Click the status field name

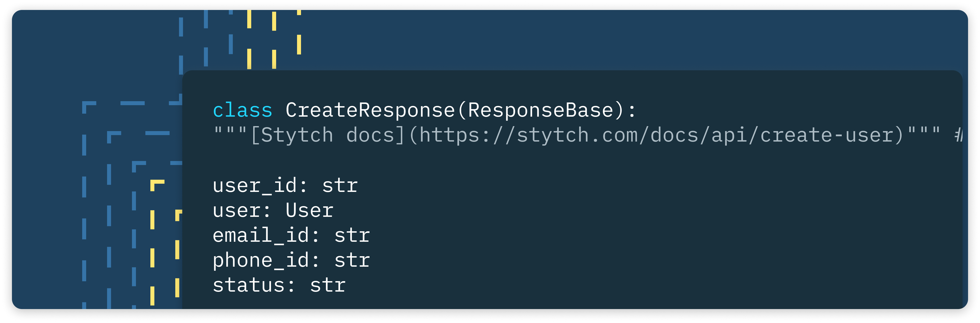[x=248, y=285]
